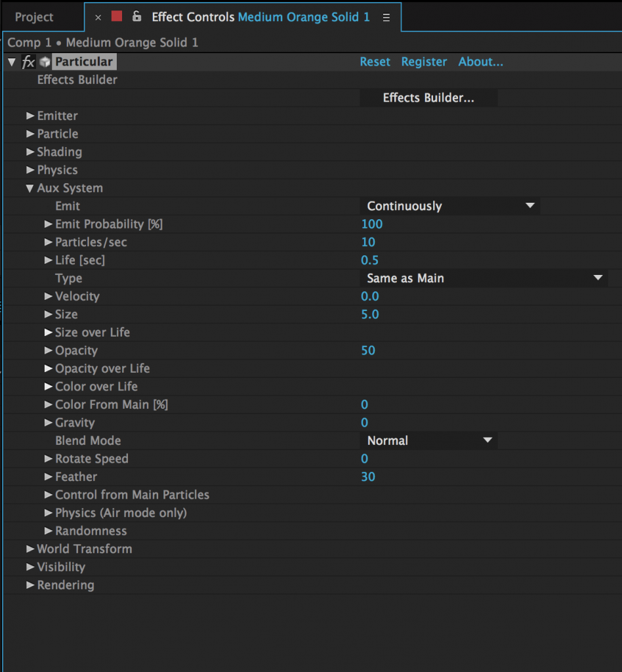Collapse the Particular effect triangle
Viewport: 622px width, 672px height.
[12, 62]
